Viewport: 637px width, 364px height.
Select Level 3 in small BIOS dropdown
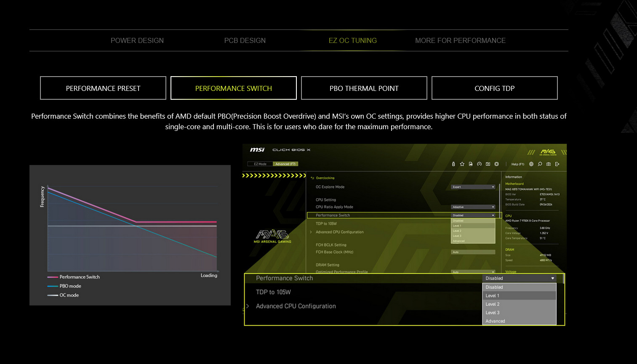[473, 236]
